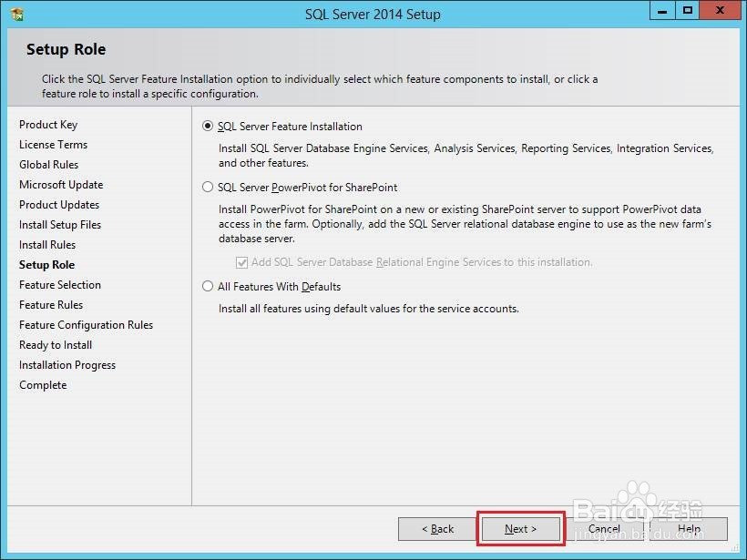
Task: Click the SQL Server setup title icon
Action: 17,15
